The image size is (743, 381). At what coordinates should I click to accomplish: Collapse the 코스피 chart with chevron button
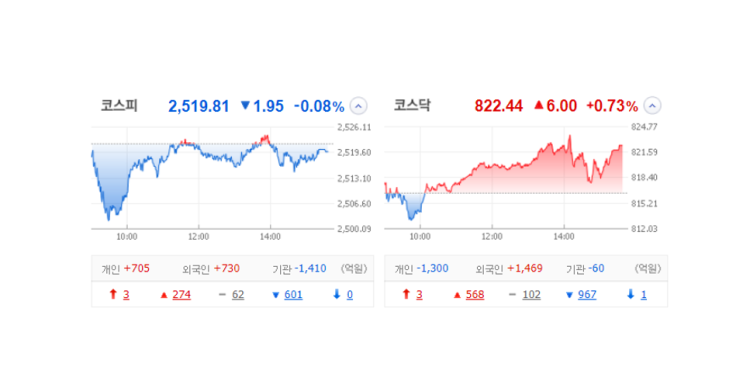click(358, 106)
